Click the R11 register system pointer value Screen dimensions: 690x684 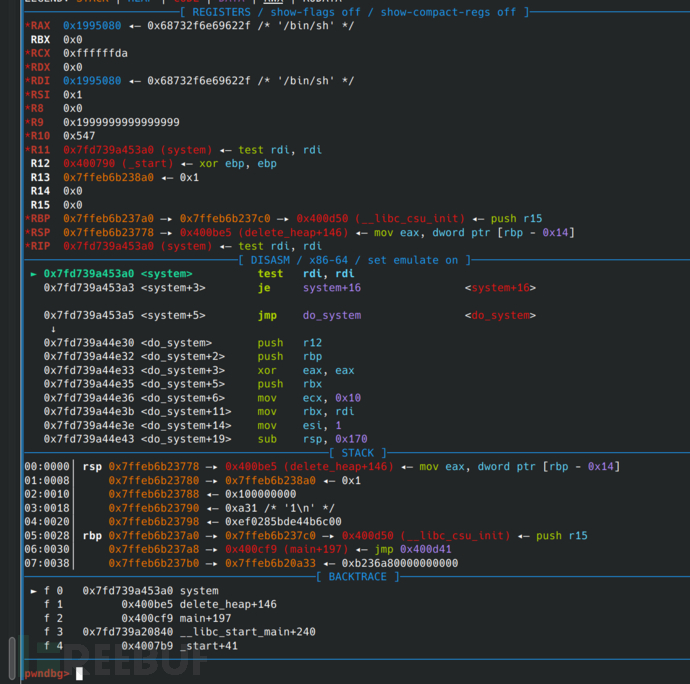(138, 150)
